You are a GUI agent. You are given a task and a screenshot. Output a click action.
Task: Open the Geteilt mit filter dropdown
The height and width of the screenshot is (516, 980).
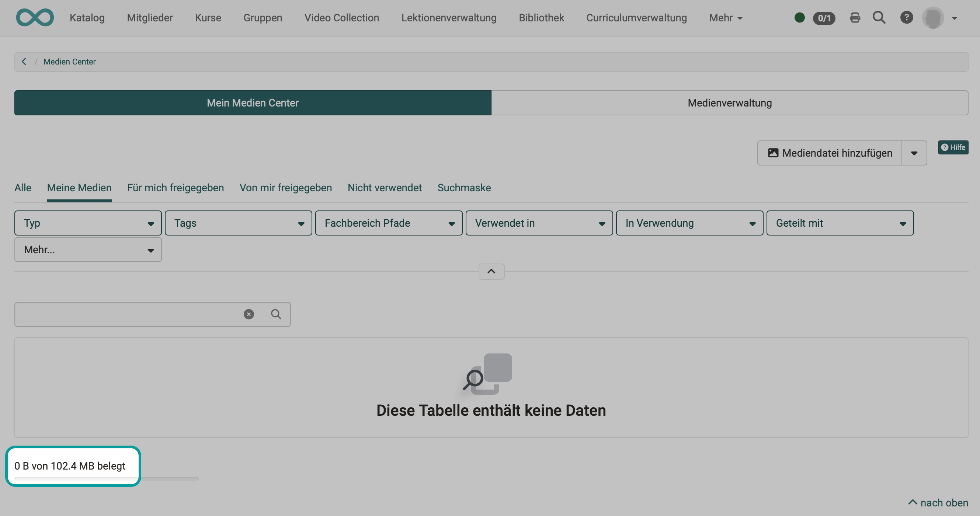tap(840, 223)
